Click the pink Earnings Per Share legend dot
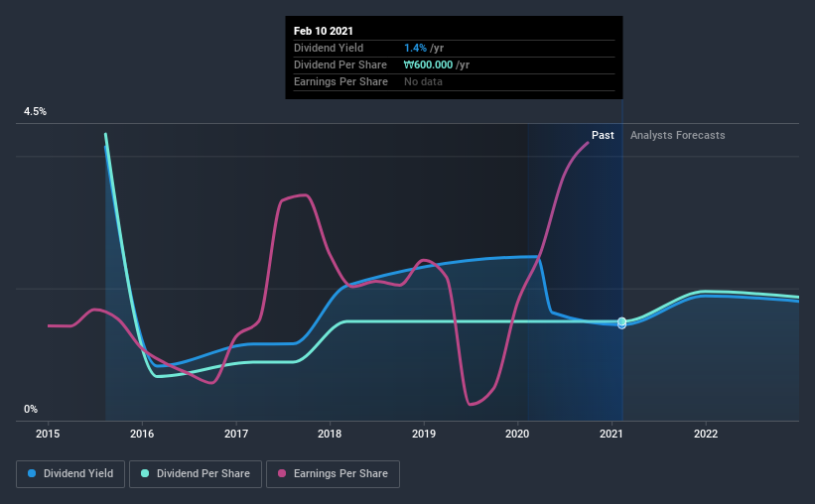 282,473
